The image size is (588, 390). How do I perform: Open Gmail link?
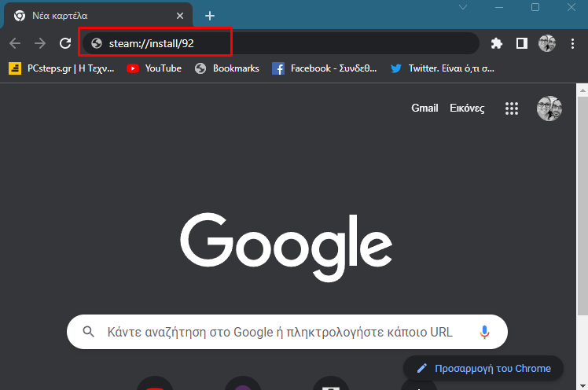(x=424, y=108)
